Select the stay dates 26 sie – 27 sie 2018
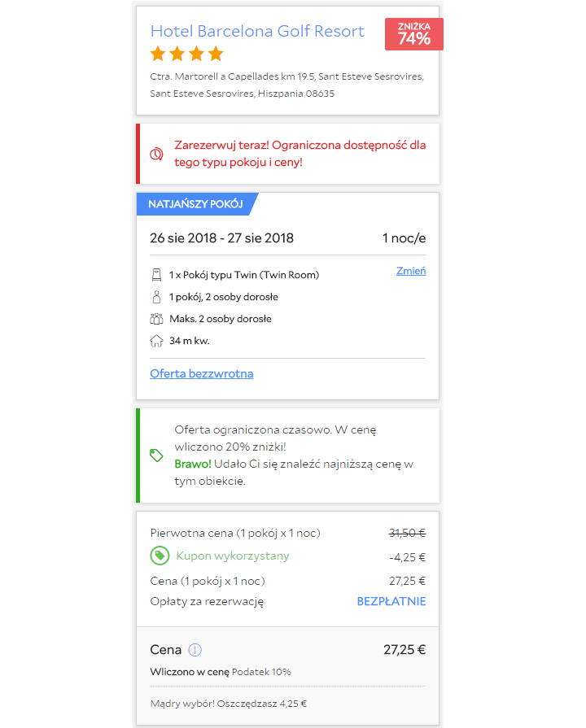Image resolution: width=586 pixels, height=728 pixels. point(221,238)
